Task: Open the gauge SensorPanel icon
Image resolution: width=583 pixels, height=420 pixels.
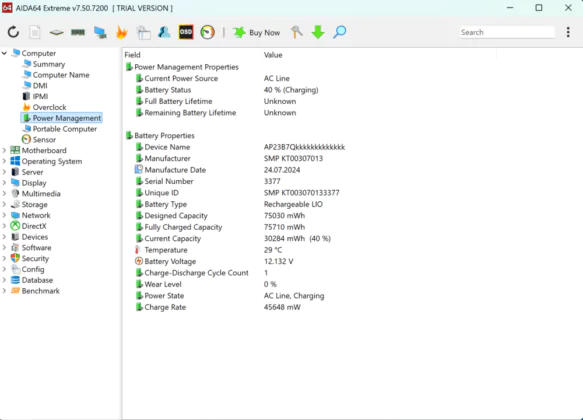Action: (207, 32)
